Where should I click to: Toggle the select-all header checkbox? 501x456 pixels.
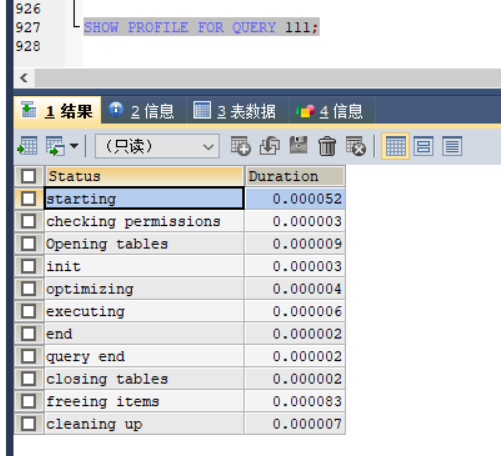pyautogui.click(x=28, y=176)
